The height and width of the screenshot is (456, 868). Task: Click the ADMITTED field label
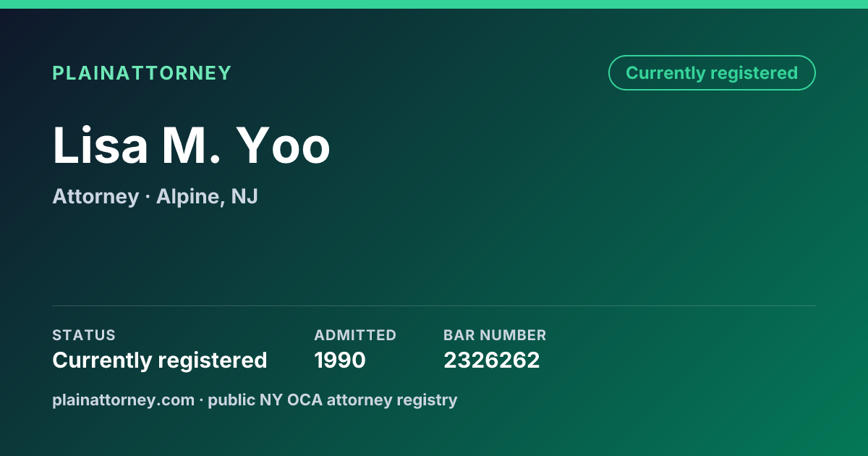tap(355, 335)
